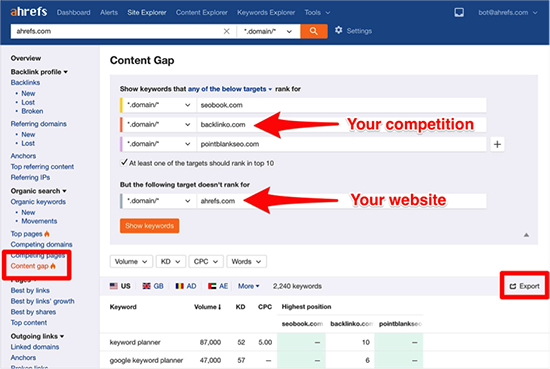
Task: Open the CPC filter dropdown
Action: pyautogui.click(x=206, y=262)
